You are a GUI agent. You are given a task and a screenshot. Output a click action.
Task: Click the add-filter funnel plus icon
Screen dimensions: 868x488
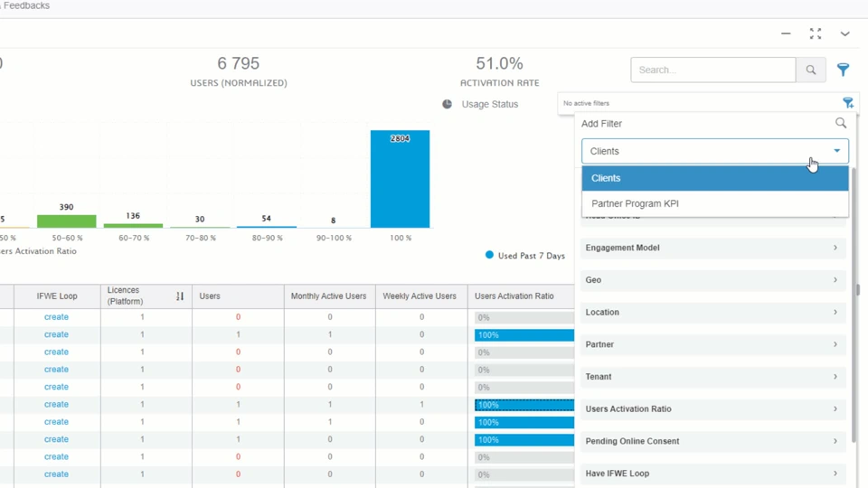tap(848, 103)
